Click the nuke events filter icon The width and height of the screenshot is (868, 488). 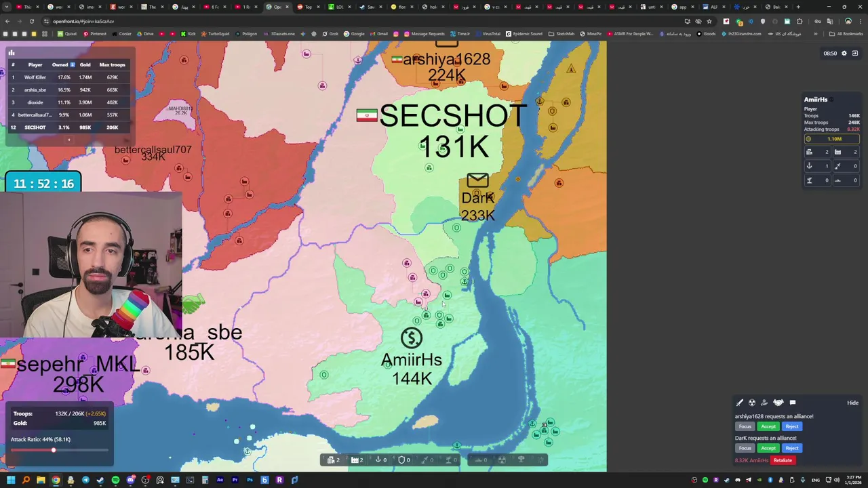tap(752, 403)
